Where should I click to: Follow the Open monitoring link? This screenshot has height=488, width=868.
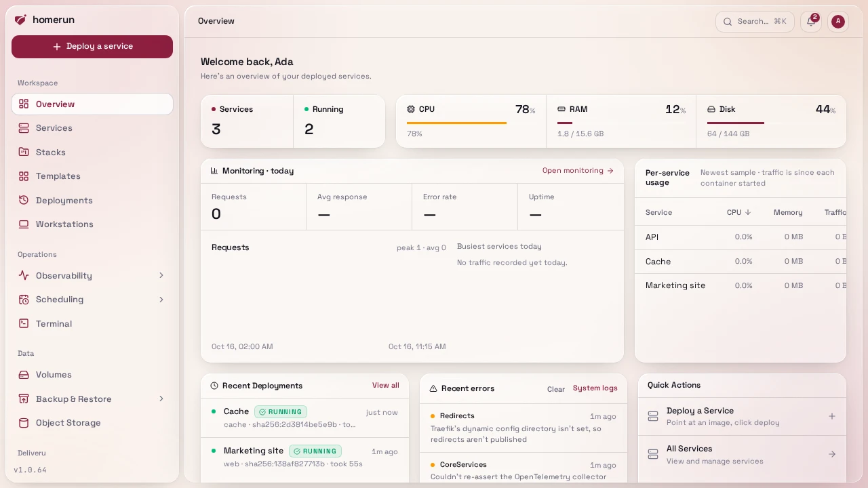578,171
